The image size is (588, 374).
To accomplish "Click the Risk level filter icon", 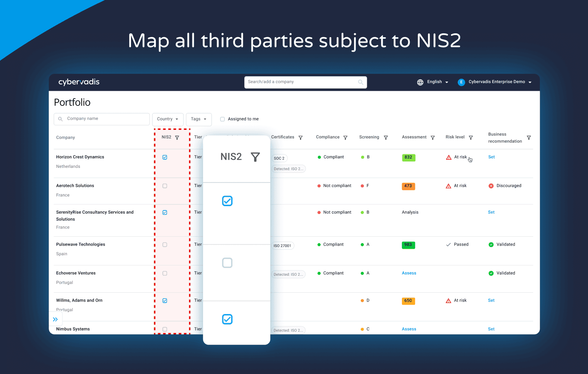I will [470, 138].
